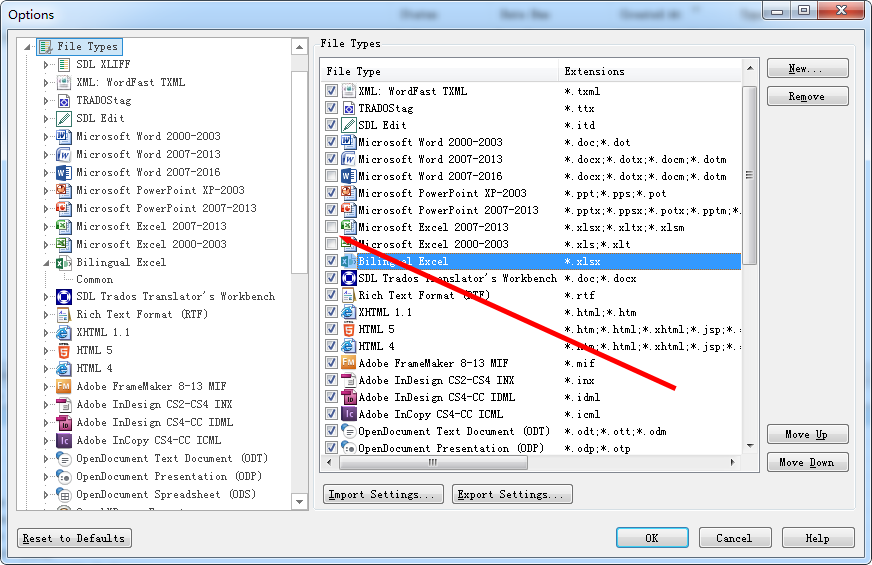Viewport: 872px width, 565px height.
Task: Click the SDL Edit pencil icon in tree
Action: click(64, 118)
